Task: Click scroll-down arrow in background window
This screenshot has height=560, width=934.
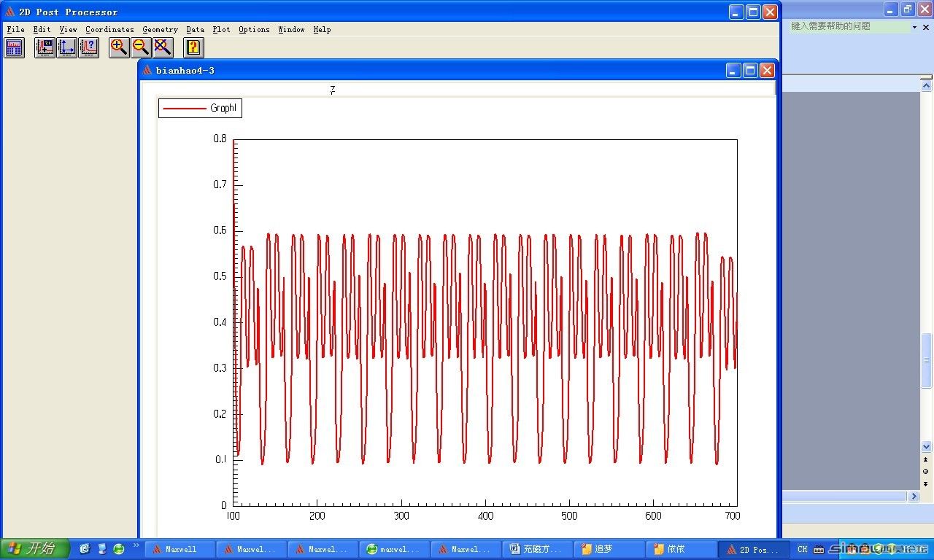Action: click(927, 446)
